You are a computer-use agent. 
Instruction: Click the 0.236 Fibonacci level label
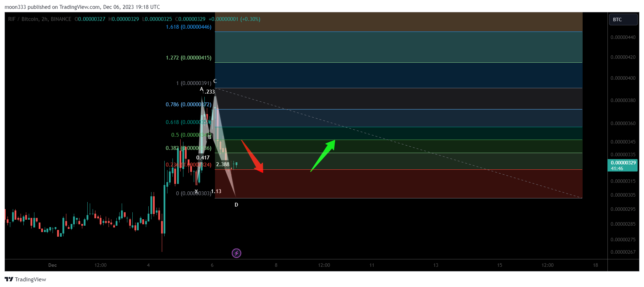coord(188,165)
